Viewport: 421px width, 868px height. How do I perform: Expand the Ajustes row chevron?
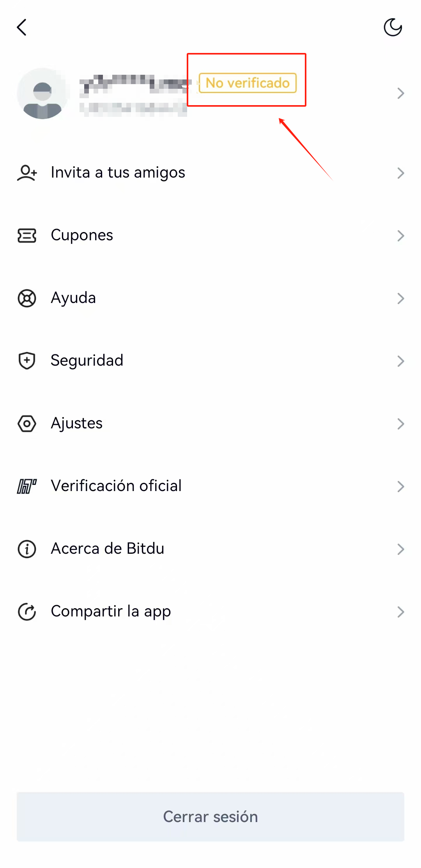(x=400, y=424)
